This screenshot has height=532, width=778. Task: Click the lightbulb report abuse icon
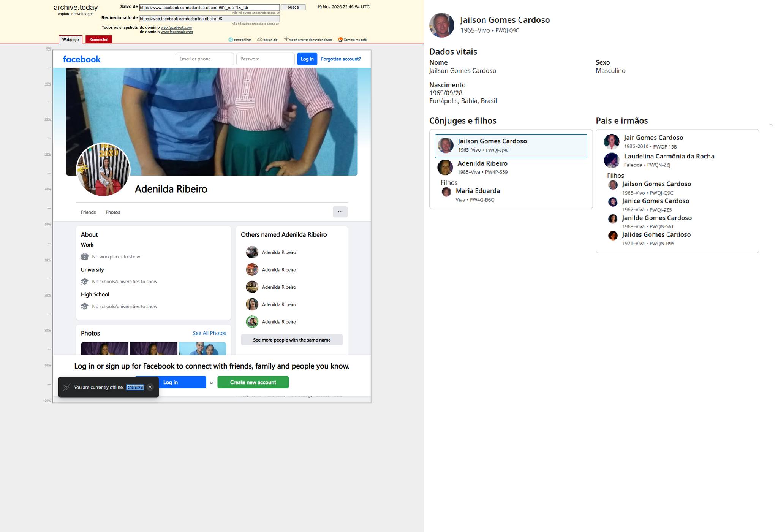pyautogui.click(x=286, y=39)
